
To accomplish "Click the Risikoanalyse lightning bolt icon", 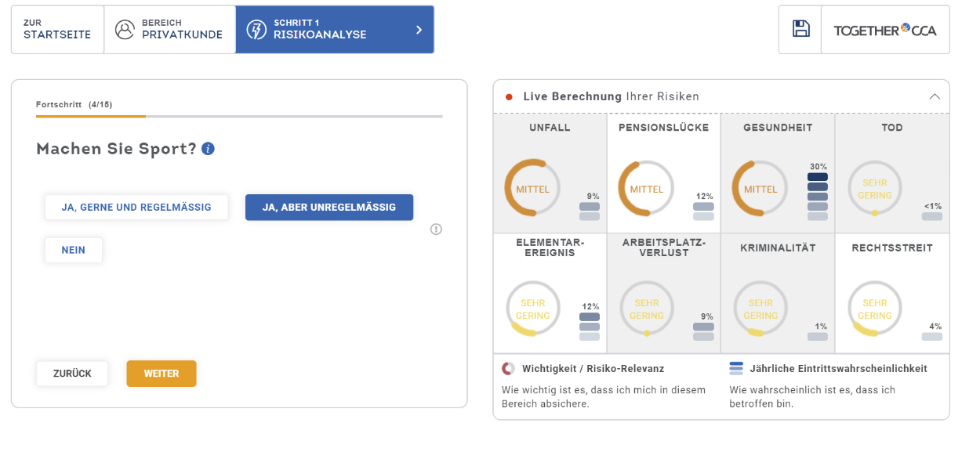I will [256, 30].
